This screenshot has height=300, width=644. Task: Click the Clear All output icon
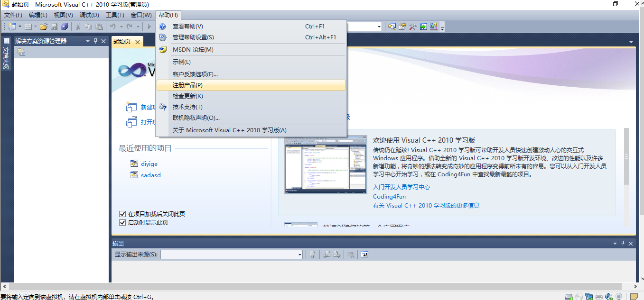coord(351,255)
